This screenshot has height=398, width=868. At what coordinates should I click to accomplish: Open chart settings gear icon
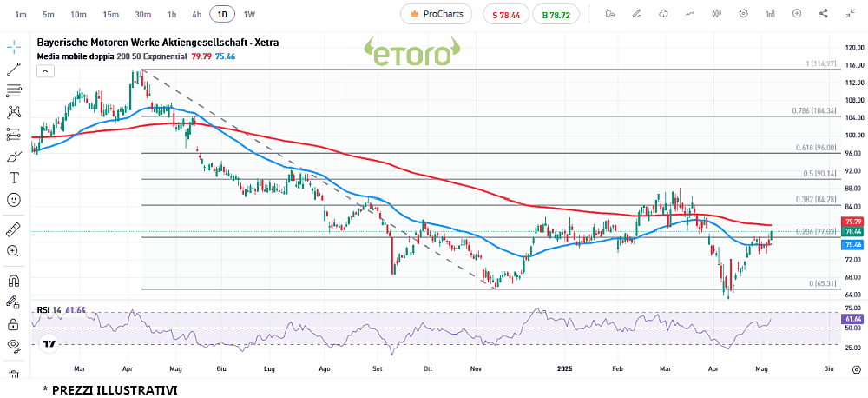[744, 14]
